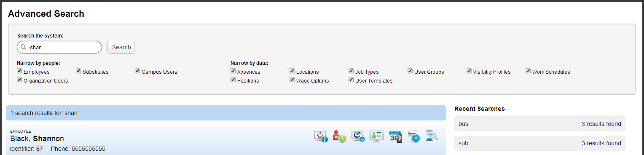View the employee profile card monitor icon
The width and height of the screenshot is (644, 155).
point(376,136)
